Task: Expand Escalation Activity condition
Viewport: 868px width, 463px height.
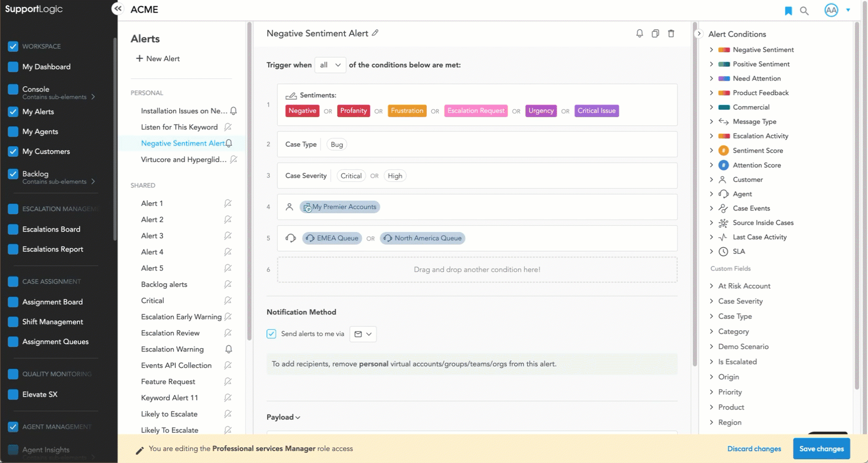Action: click(712, 136)
